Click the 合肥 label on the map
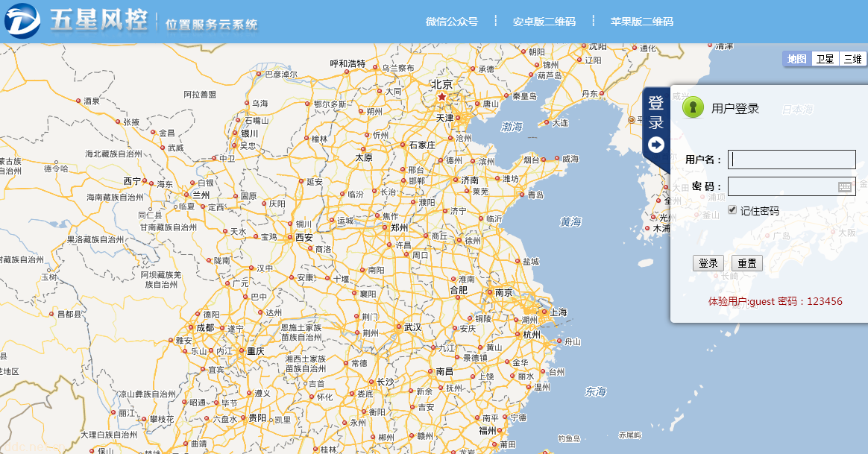Image resolution: width=868 pixels, height=454 pixels. [x=459, y=289]
